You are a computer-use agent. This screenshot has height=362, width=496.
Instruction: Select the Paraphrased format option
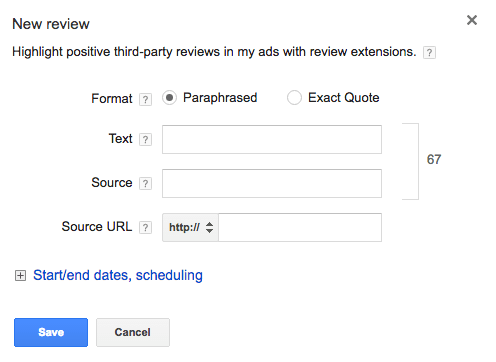pyautogui.click(x=169, y=98)
